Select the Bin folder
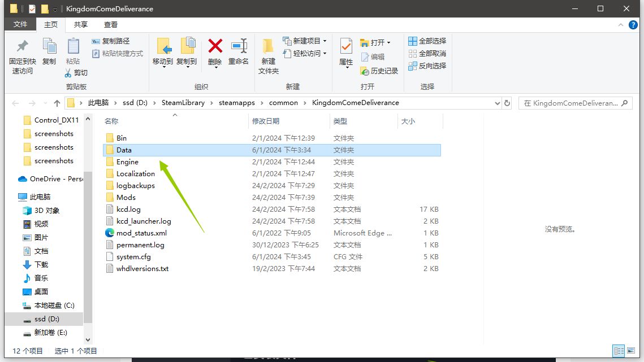 point(271,138)
